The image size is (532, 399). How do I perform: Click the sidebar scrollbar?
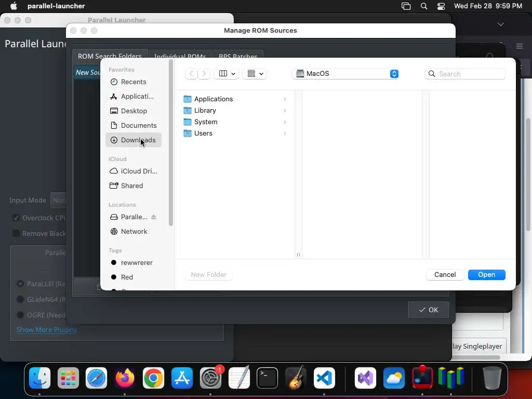click(170, 142)
